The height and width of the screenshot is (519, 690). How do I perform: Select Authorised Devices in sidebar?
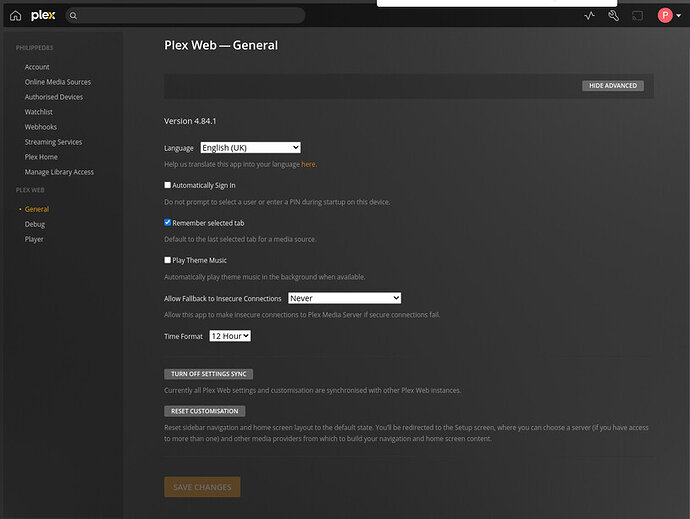point(54,97)
